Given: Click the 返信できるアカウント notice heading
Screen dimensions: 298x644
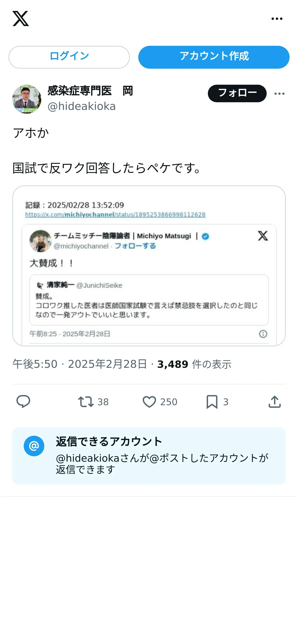Looking at the screenshot, I should pyautogui.click(x=109, y=442).
